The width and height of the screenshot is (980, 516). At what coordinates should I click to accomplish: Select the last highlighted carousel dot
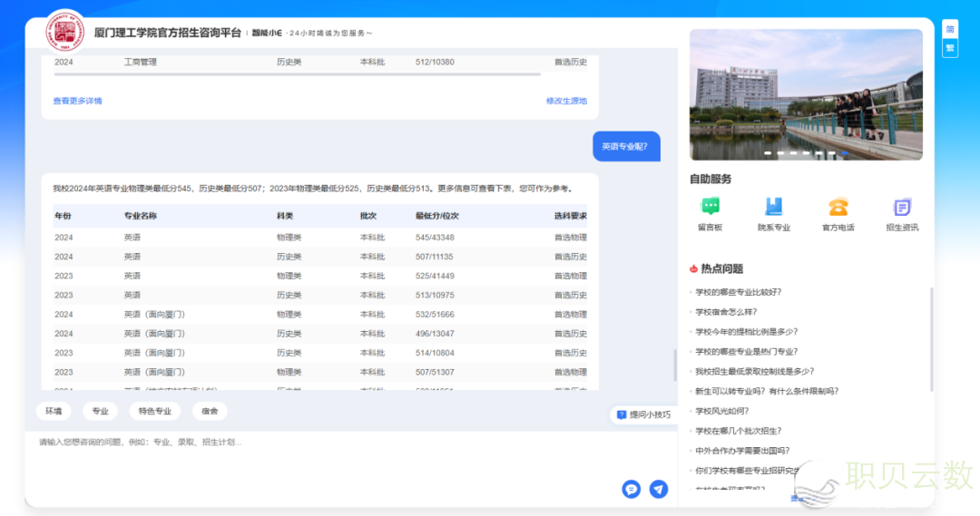pos(845,153)
